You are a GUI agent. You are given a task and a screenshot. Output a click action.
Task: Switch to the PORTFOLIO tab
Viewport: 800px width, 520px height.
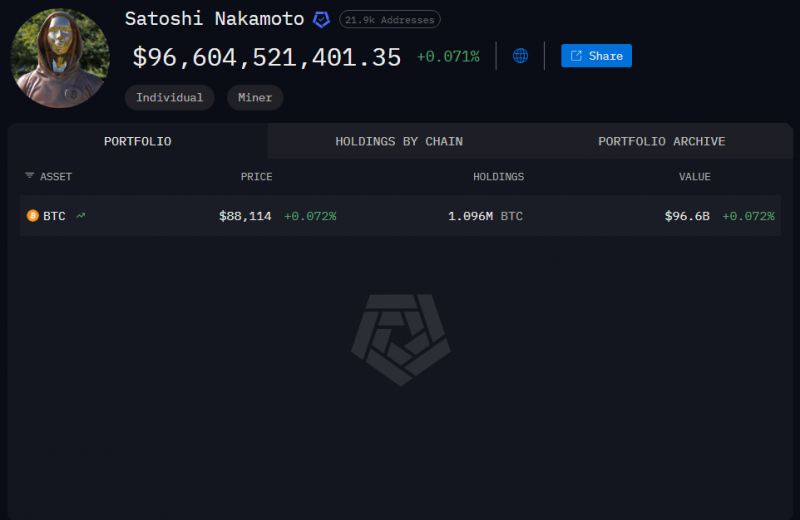[138, 141]
